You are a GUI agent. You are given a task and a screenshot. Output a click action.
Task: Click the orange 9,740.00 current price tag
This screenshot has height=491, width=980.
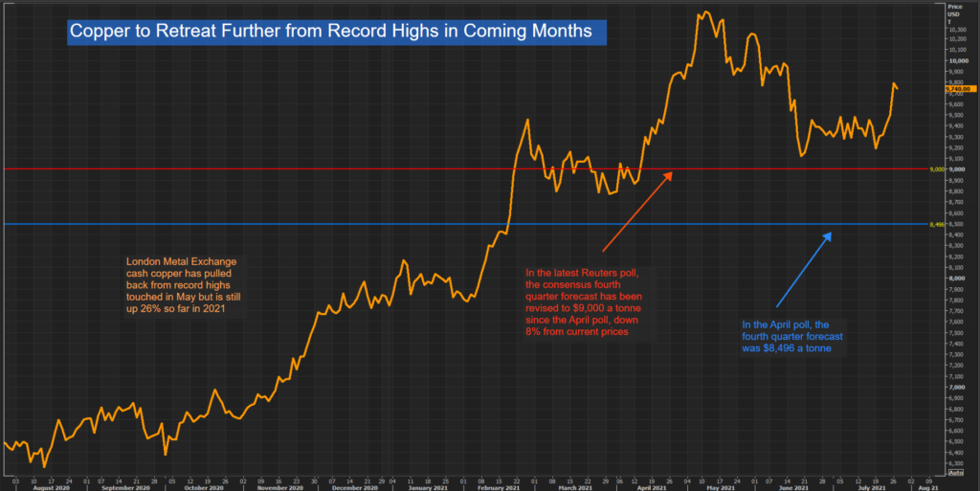957,89
